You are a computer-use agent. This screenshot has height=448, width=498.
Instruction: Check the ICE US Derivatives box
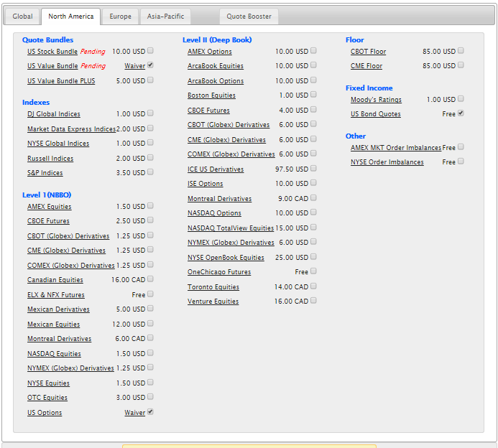[x=313, y=169]
